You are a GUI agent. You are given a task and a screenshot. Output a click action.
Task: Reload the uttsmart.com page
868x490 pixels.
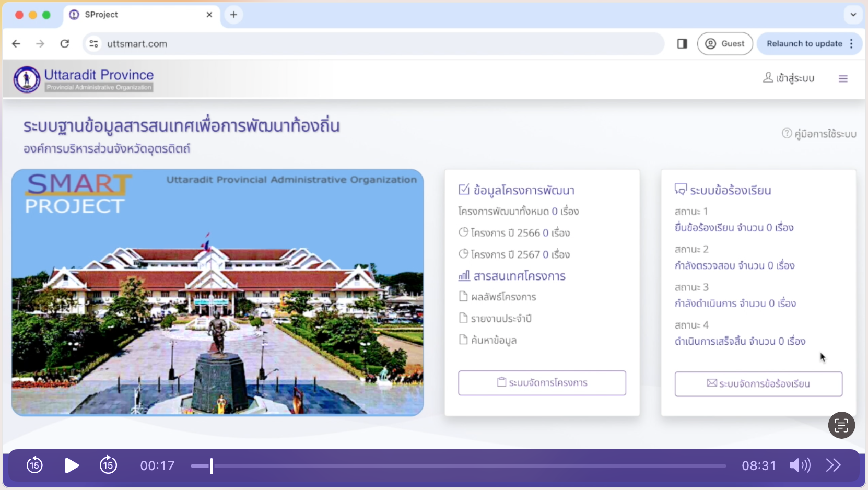coord(65,44)
